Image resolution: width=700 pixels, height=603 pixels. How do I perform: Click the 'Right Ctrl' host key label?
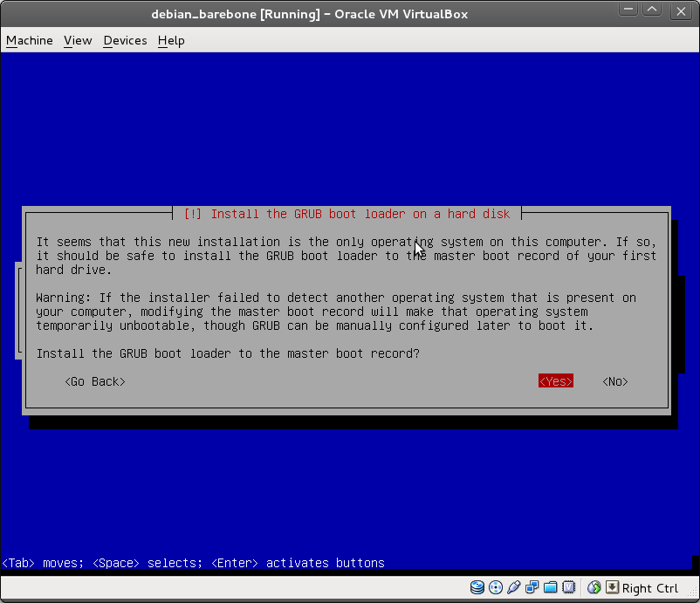(x=650, y=588)
